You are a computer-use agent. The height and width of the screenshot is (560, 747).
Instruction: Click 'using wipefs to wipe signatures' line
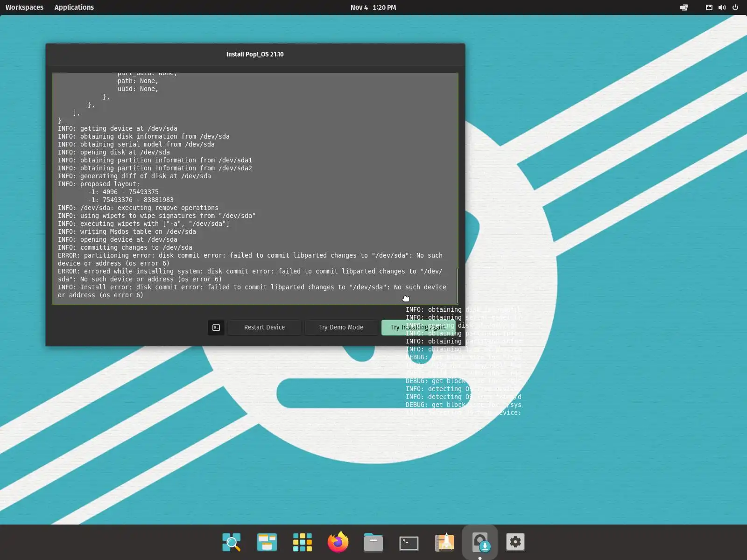click(x=157, y=216)
